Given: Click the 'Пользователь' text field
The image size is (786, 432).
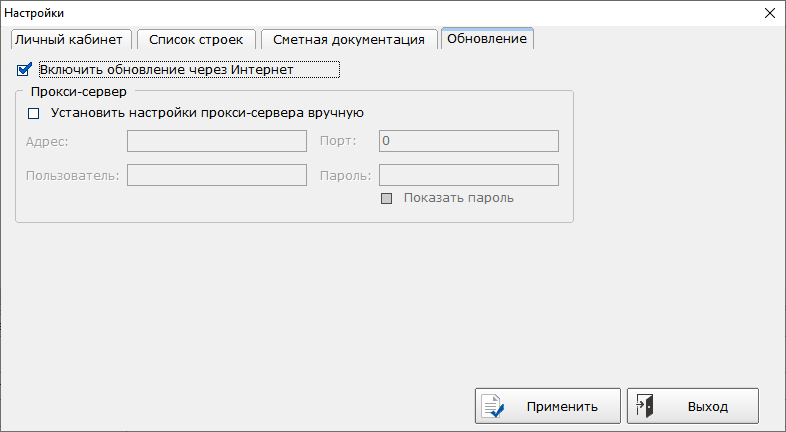Looking at the screenshot, I should pyautogui.click(x=216, y=176).
